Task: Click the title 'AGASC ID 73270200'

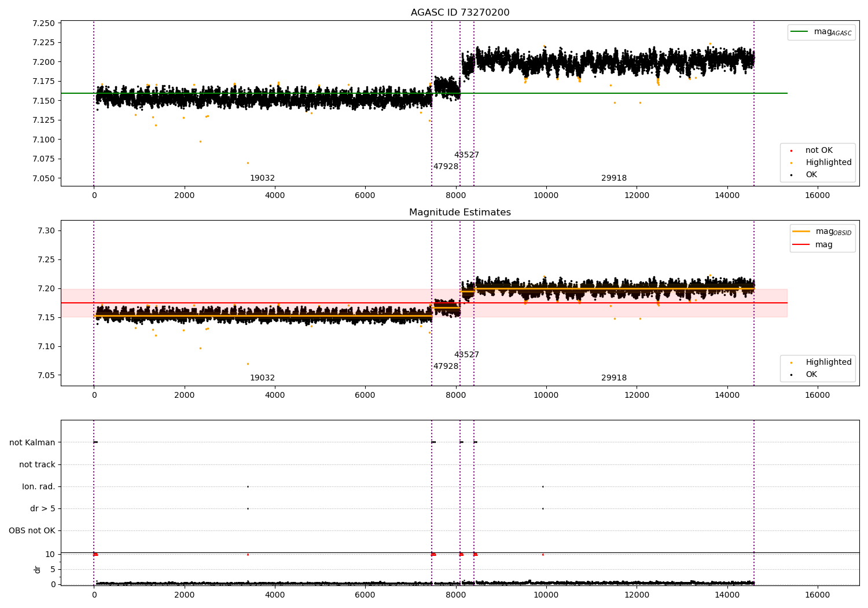Action: coord(460,13)
